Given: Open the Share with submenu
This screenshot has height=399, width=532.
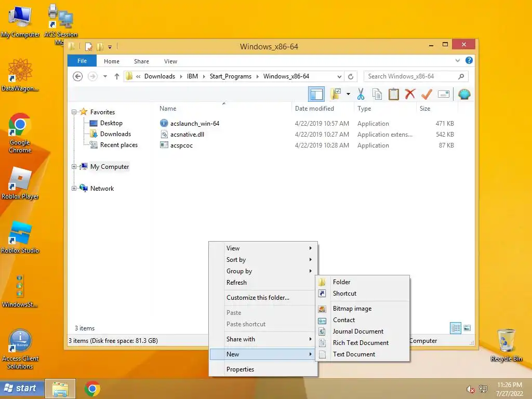Looking at the screenshot, I should click(263, 339).
